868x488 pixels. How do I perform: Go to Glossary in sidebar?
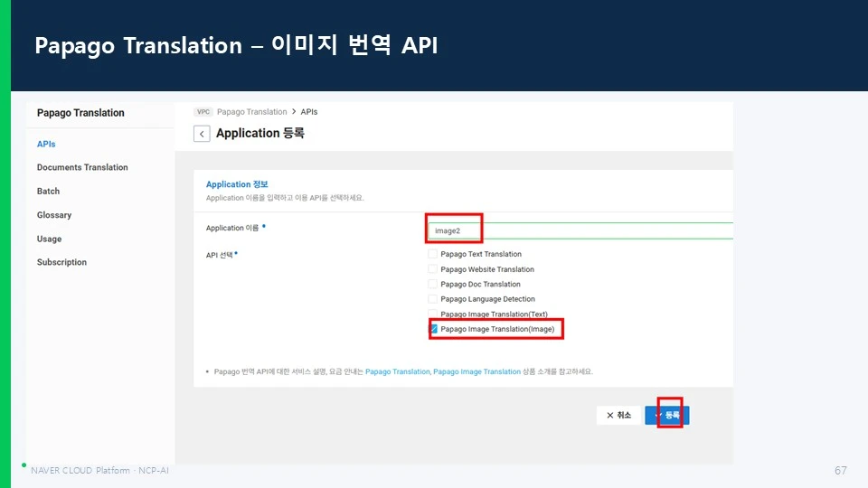(x=54, y=215)
